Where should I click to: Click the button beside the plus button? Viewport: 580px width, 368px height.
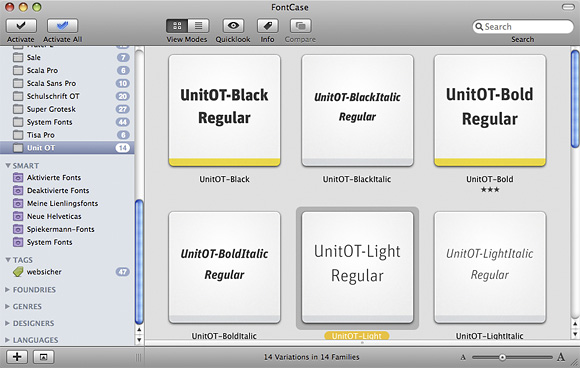(44, 357)
